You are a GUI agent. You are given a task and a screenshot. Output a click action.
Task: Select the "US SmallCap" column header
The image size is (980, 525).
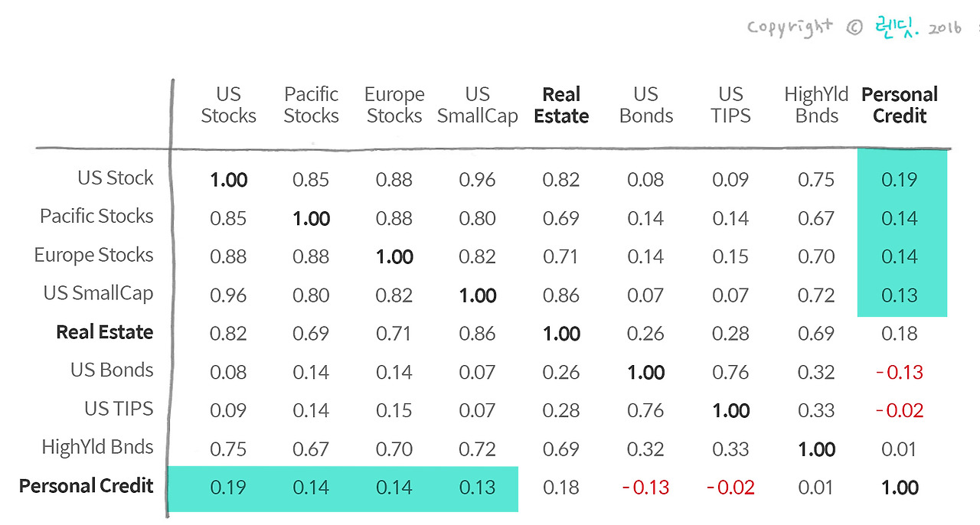(477, 106)
